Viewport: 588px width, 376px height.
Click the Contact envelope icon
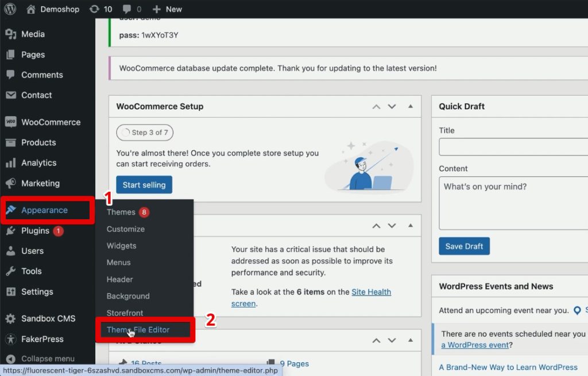[11, 95]
